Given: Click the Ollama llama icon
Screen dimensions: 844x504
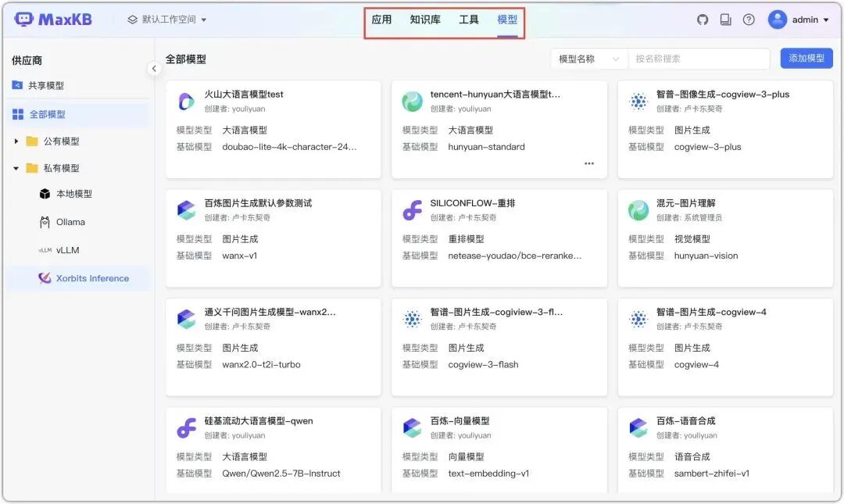Looking at the screenshot, I should pos(45,222).
